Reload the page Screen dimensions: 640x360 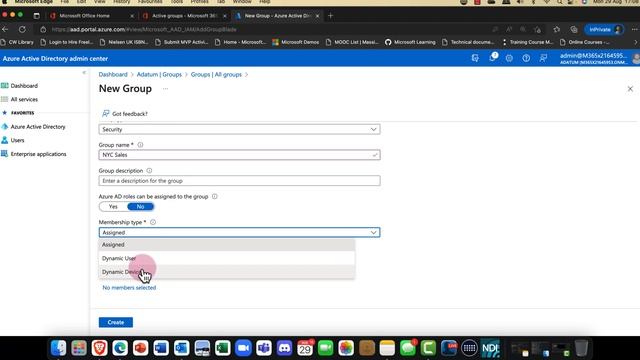(x=22, y=29)
